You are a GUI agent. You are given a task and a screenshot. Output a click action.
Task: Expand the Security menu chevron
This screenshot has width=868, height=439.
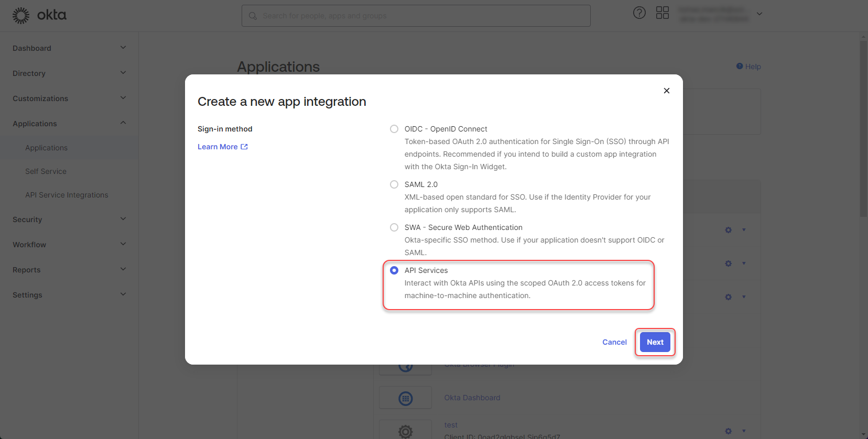click(123, 219)
